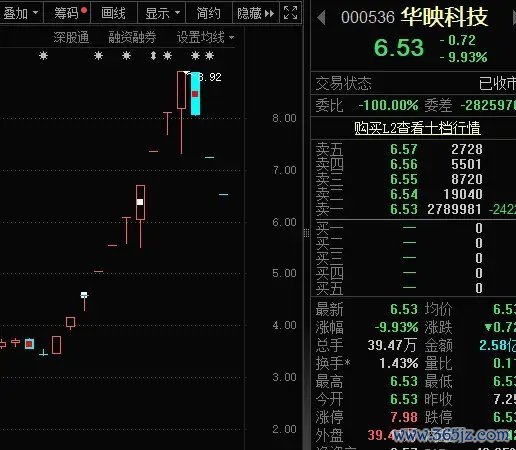The width and height of the screenshot is (516, 450).
Task: Click the cyan candlestick near the 8.92 high
Action: tap(195, 94)
